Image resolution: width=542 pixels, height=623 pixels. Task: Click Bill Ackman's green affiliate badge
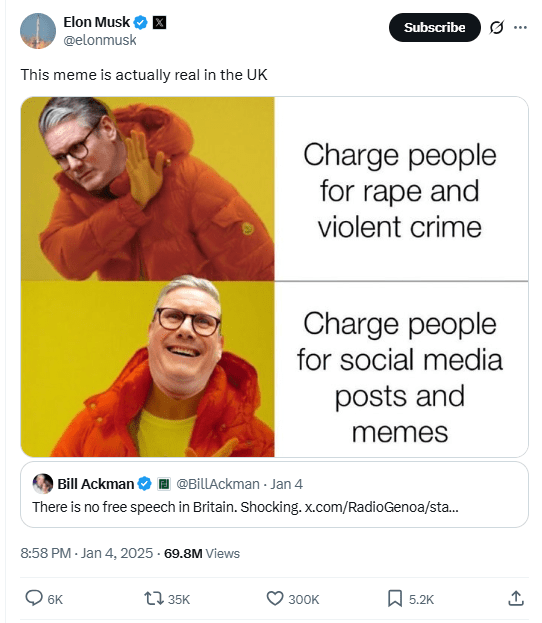(x=164, y=484)
